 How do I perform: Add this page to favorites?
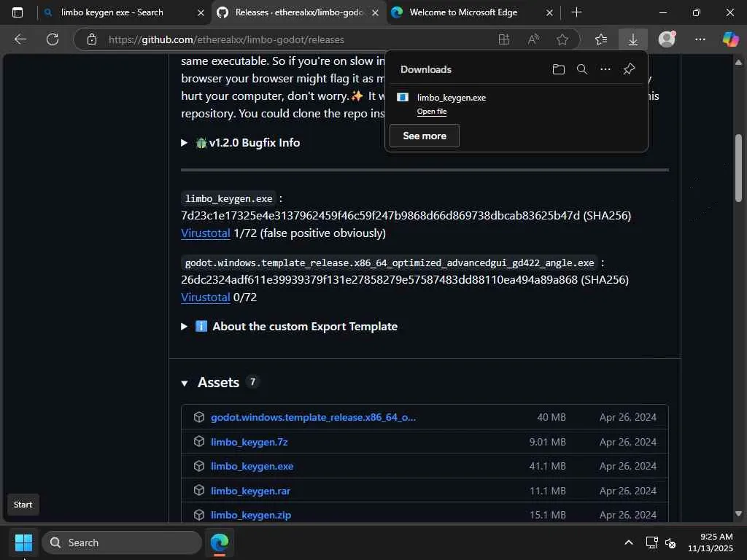click(562, 39)
